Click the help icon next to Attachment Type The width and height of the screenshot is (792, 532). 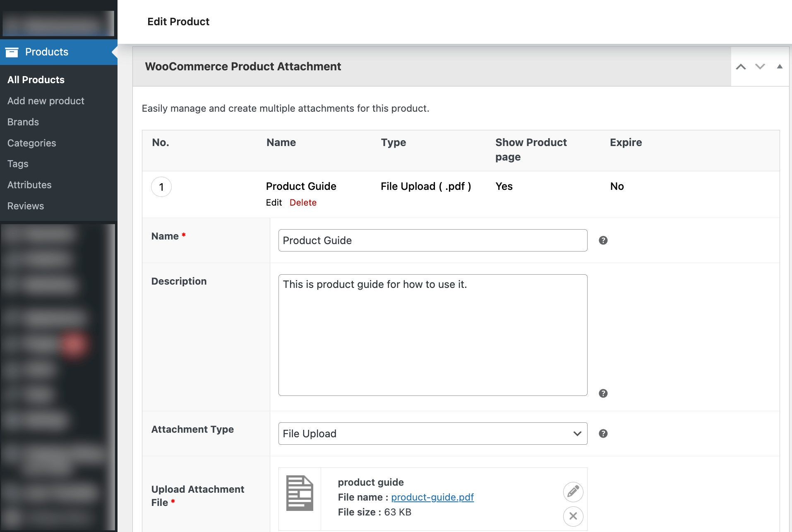tap(603, 434)
